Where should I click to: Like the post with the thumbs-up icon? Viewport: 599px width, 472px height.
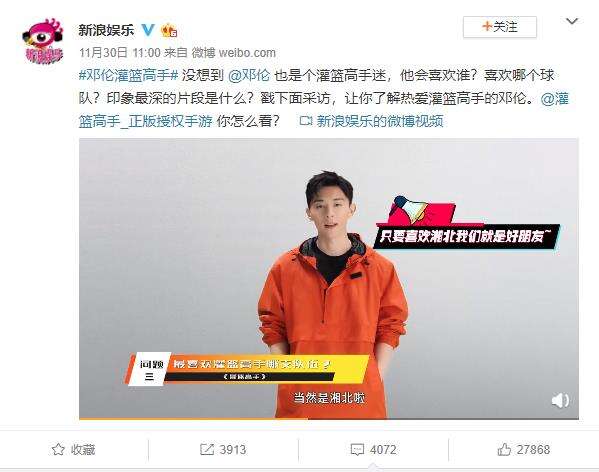pyautogui.click(x=504, y=449)
